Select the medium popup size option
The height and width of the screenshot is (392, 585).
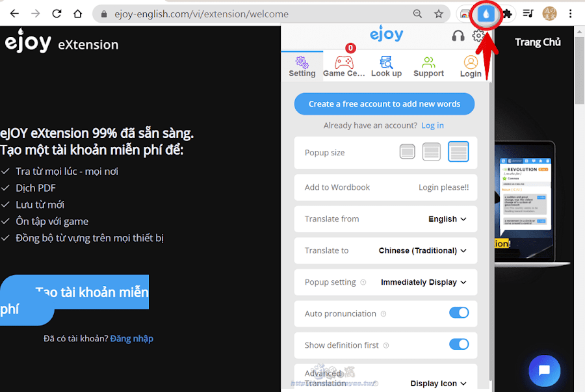(432, 152)
